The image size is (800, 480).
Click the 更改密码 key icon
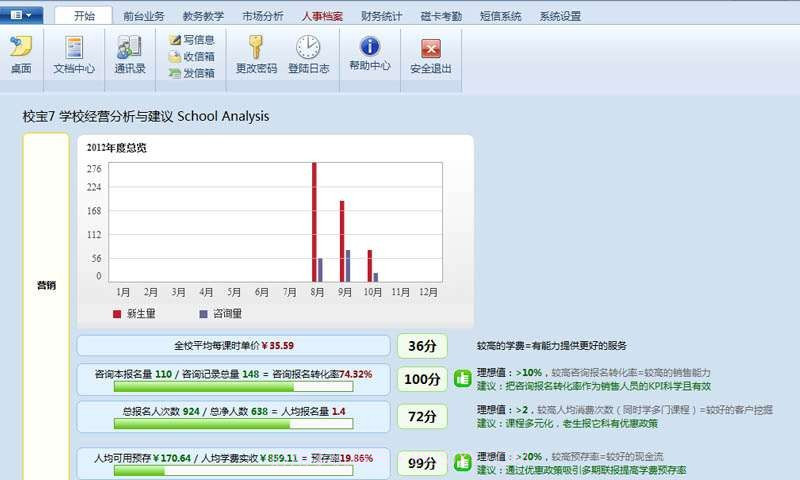tap(256, 47)
